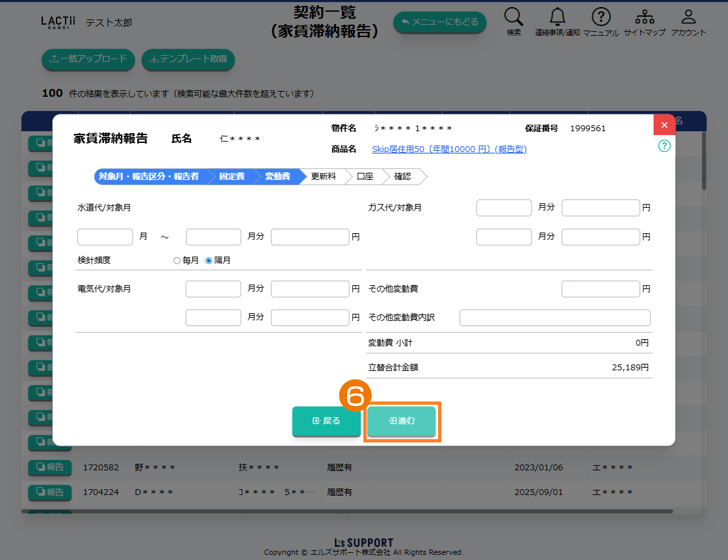This screenshot has width=728, height=560.
Task: Go to the 更新料 step tab
Action: 323,177
